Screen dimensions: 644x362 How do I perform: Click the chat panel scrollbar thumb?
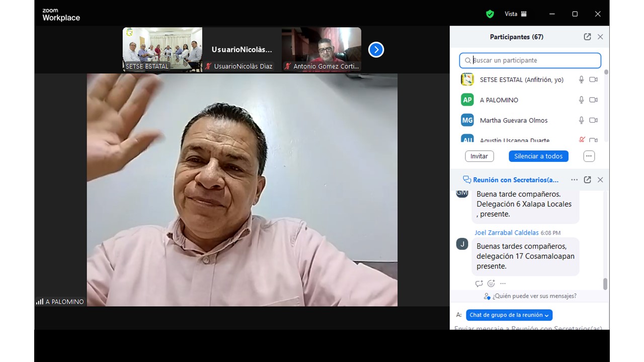605,284
